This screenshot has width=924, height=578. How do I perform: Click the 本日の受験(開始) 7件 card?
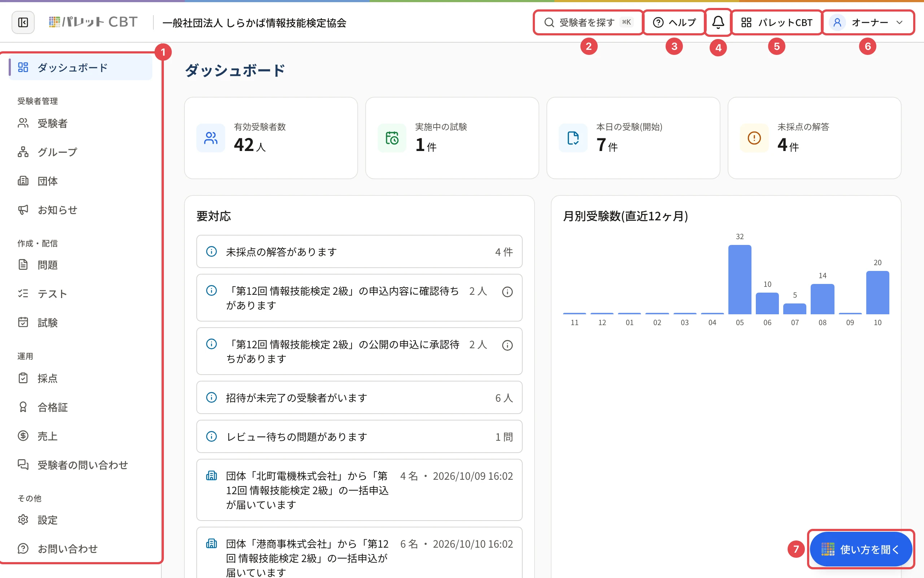633,138
